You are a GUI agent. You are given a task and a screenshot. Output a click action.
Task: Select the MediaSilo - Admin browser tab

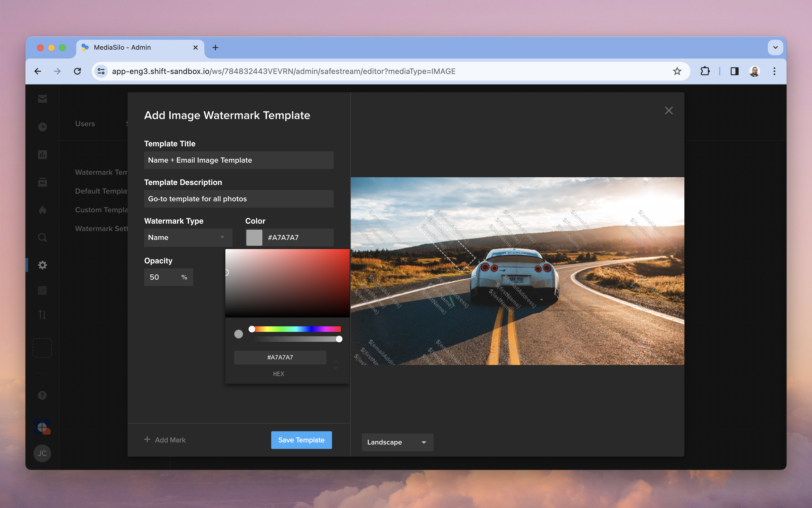click(141, 48)
